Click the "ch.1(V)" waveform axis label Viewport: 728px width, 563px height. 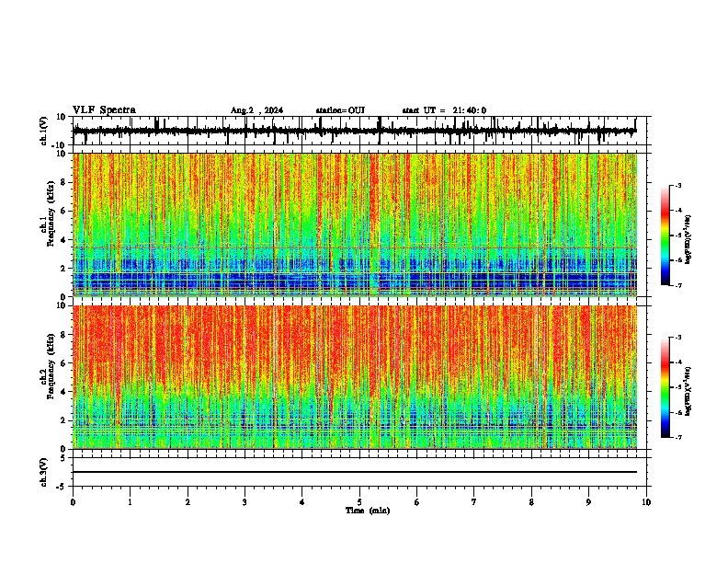pos(44,131)
